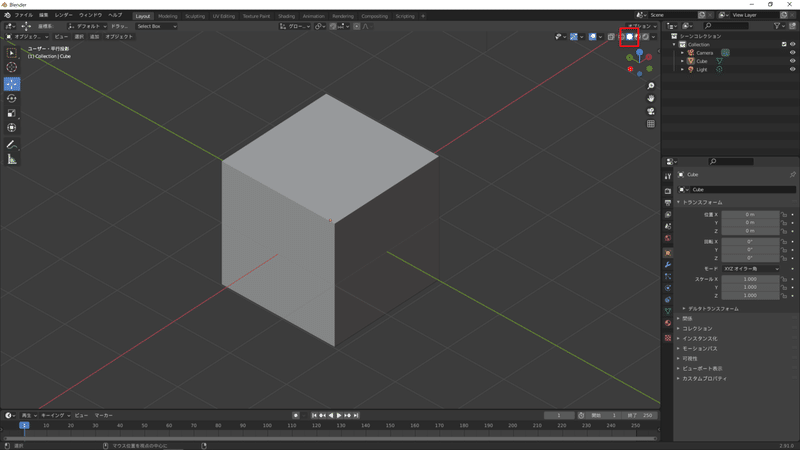The height and width of the screenshot is (450, 800).
Task: Expand the Cube item in outliner
Action: tap(682, 61)
